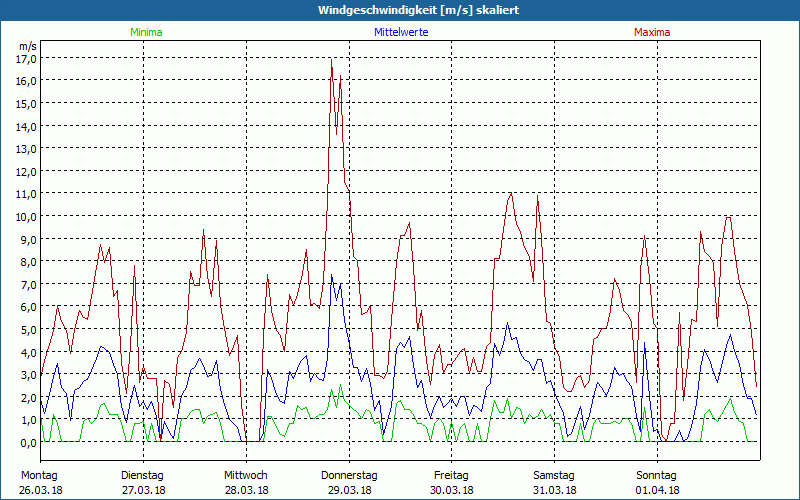Click the 14,0 y-axis value

click(29, 127)
